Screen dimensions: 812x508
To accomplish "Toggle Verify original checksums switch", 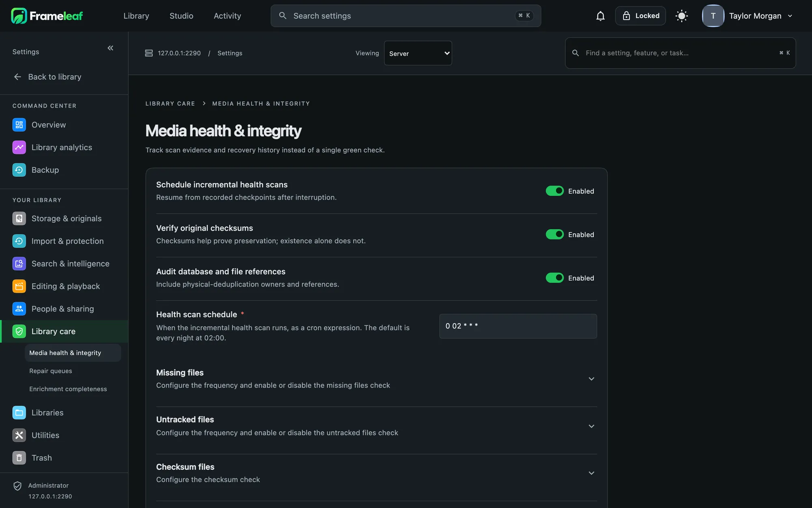I will click(x=555, y=234).
